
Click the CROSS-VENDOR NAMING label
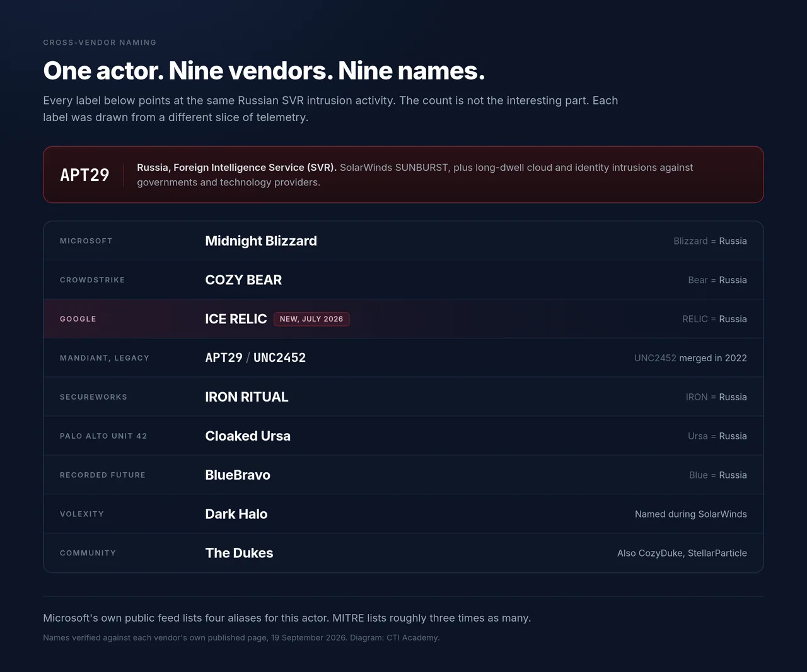click(100, 42)
